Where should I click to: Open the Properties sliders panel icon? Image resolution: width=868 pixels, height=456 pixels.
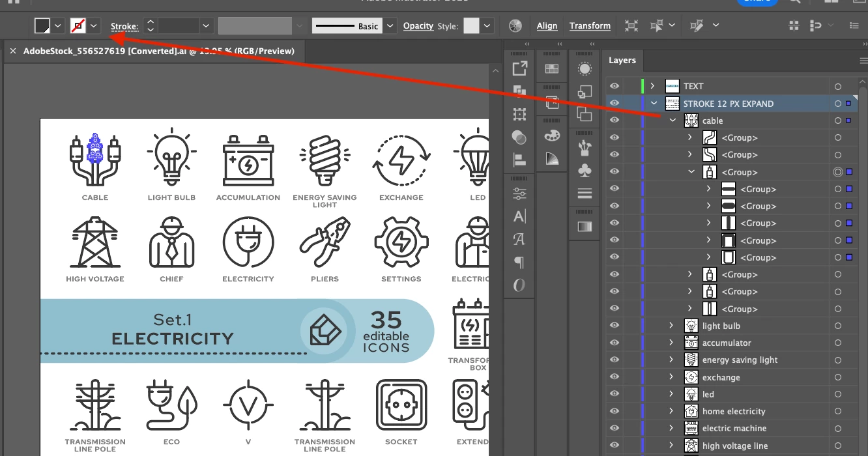[x=519, y=193]
